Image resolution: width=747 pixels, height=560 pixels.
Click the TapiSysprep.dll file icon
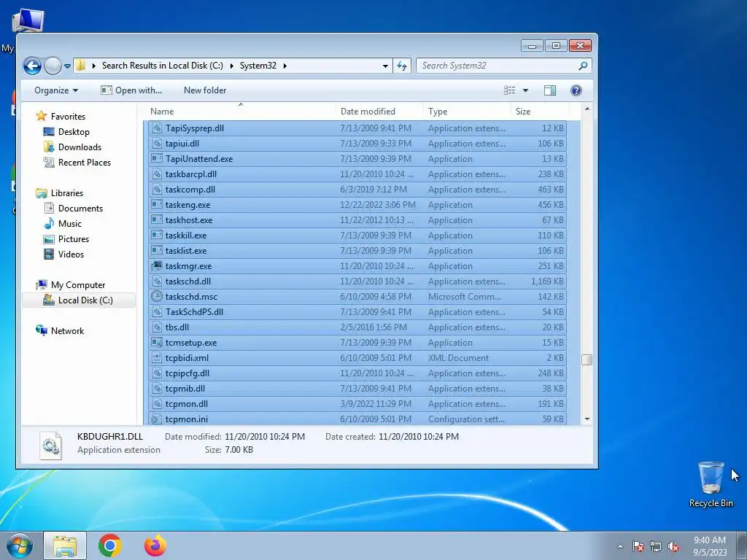(156, 128)
